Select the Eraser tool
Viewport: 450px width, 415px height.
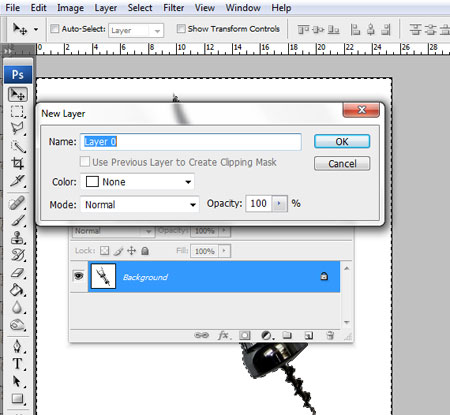17,273
